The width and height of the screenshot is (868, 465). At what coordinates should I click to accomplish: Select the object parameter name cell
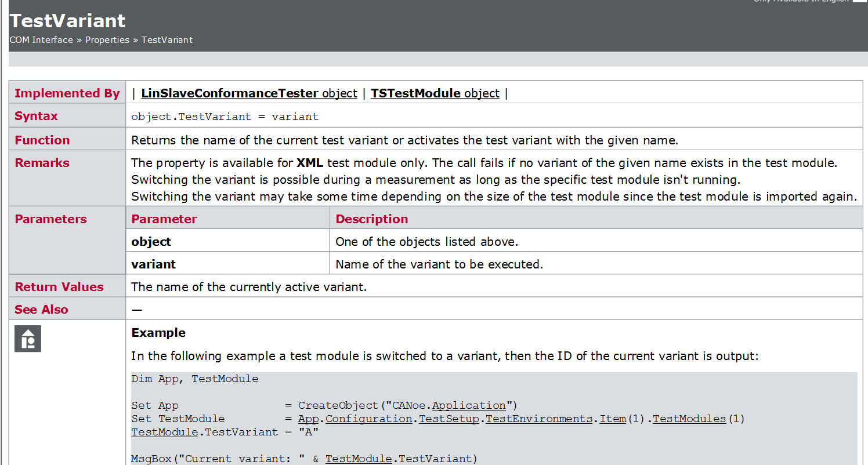point(227,241)
